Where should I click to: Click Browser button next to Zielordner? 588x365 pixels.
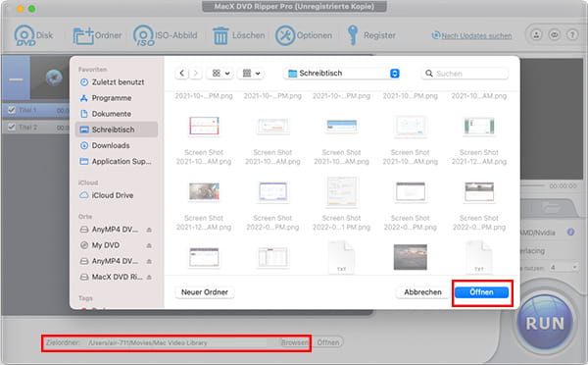click(294, 342)
